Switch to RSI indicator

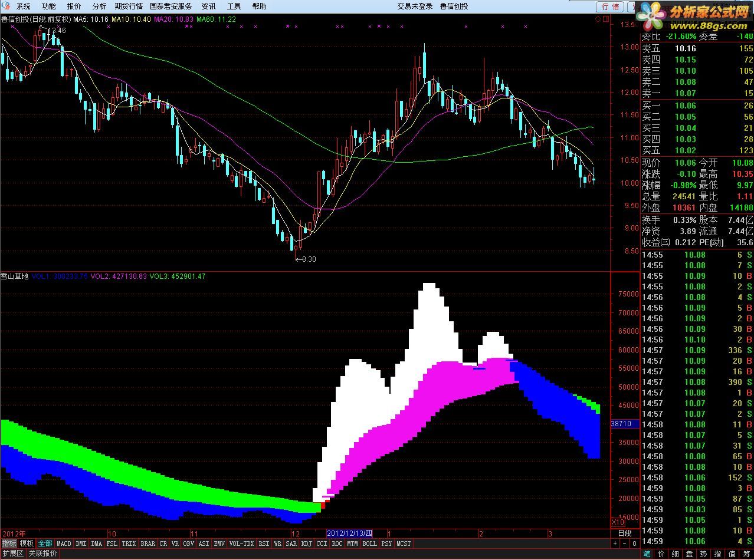tap(264, 543)
